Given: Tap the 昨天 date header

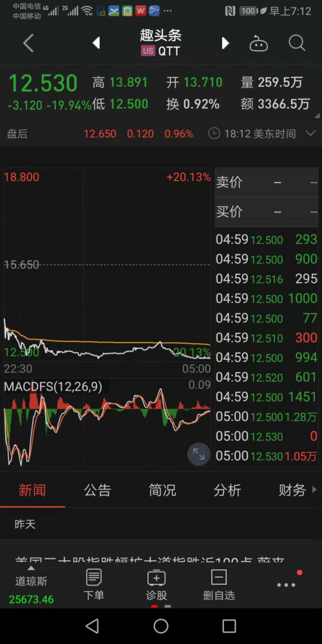Looking at the screenshot, I should click(x=25, y=524).
